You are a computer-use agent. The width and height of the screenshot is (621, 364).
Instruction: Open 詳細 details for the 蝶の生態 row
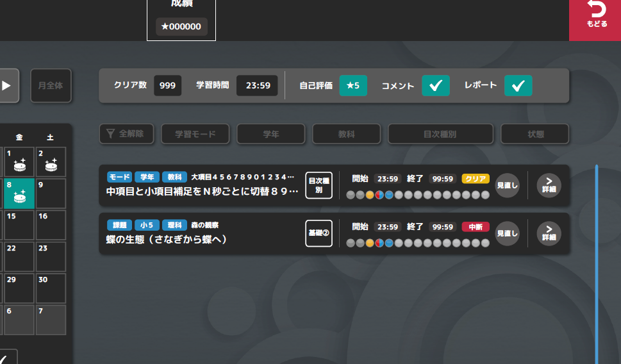pos(549,233)
